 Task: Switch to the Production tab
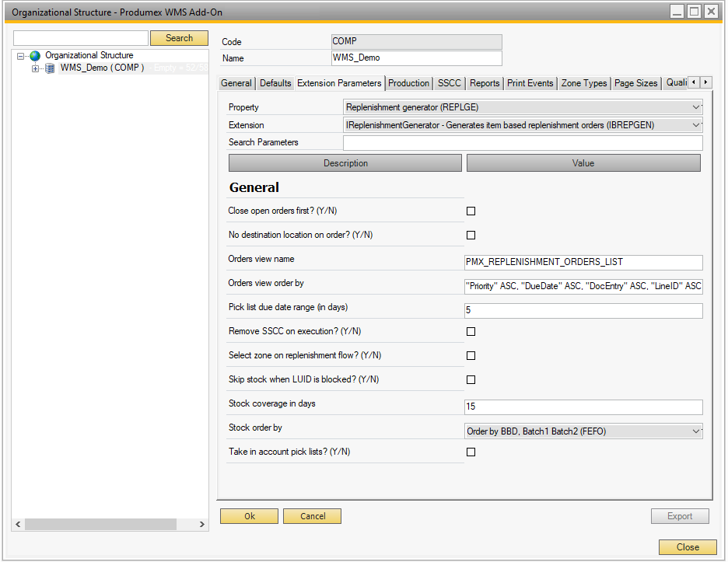tap(408, 83)
